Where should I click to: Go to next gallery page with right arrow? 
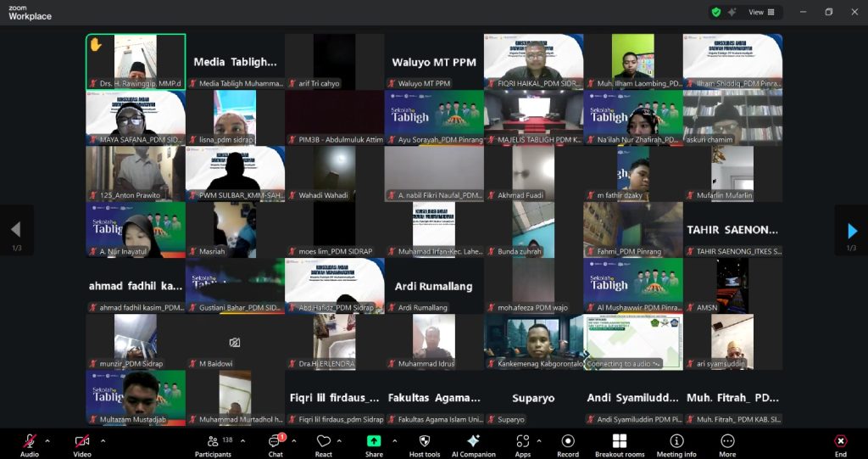pyautogui.click(x=851, y=229)
